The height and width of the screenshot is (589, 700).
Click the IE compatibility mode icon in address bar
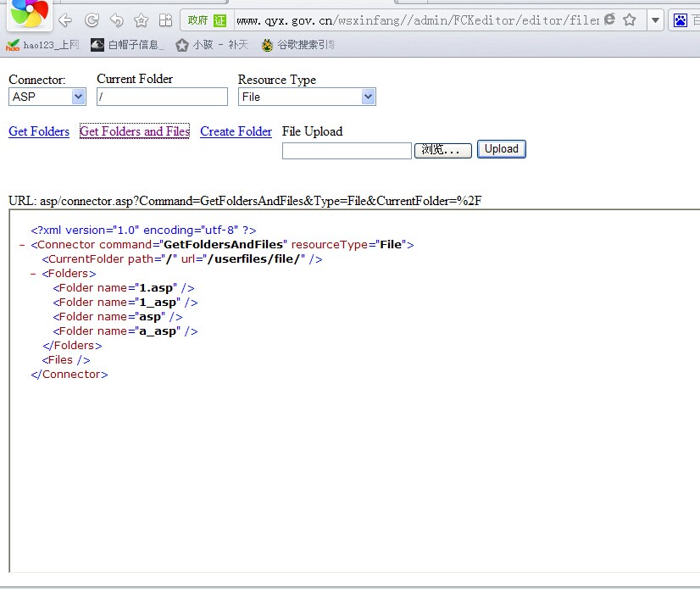click(x=610, y=19)
